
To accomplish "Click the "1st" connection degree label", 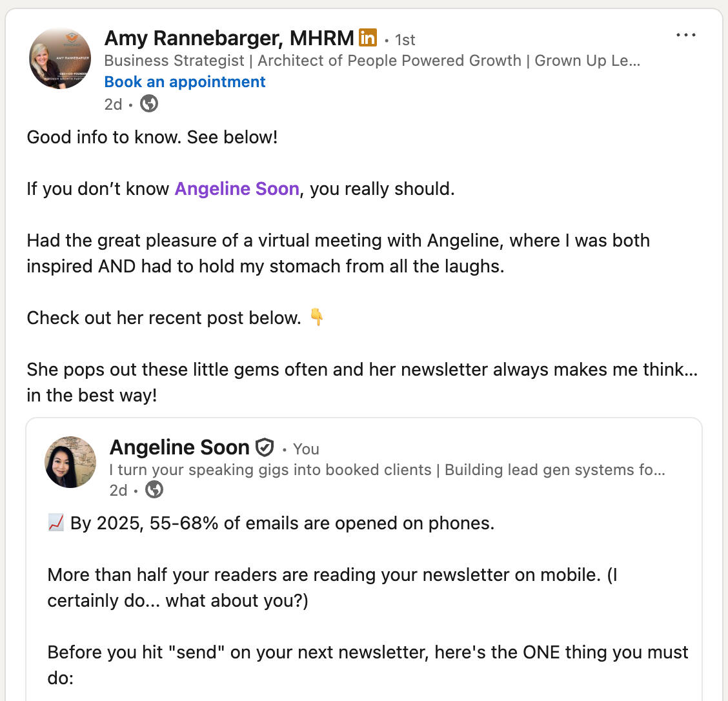I will pos(405,40).
